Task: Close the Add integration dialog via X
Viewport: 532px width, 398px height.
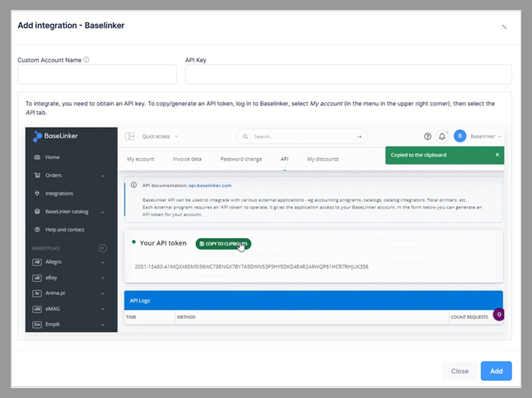Action: coord(504,27)
